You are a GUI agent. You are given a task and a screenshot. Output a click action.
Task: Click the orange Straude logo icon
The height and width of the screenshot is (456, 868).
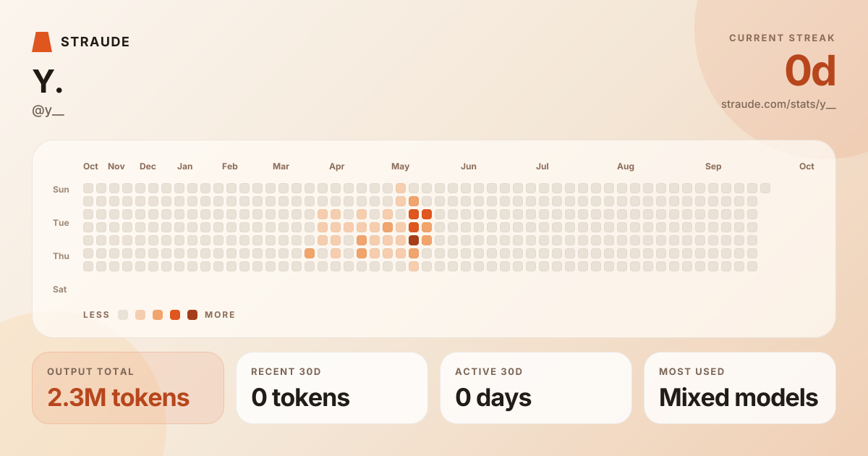[42, 42]
